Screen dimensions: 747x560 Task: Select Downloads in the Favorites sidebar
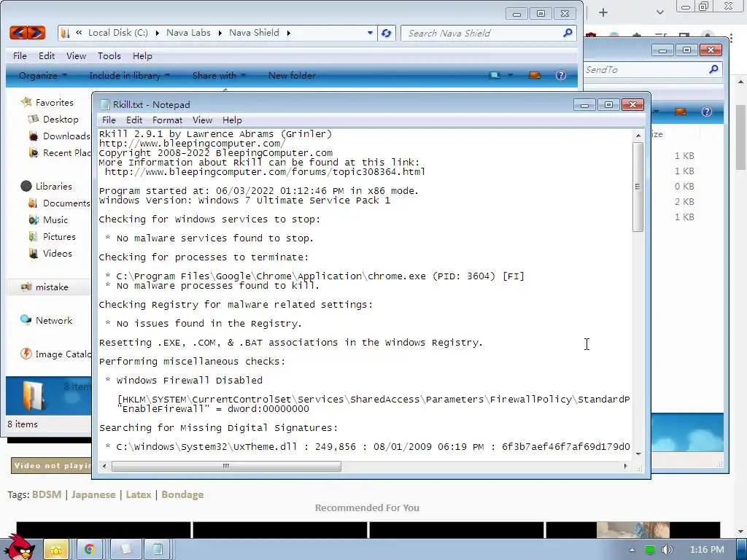pyautogui.click(x=66, y=136)
